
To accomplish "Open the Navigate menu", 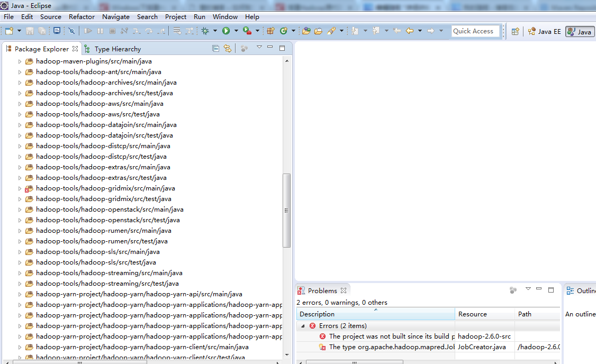I will [x=116, y=17].
